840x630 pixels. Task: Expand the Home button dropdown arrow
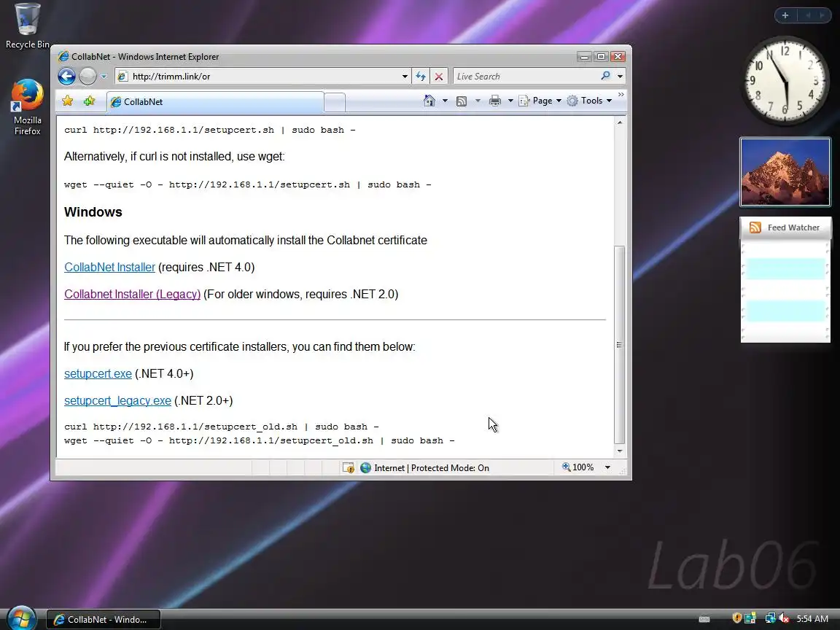point(445,101)
